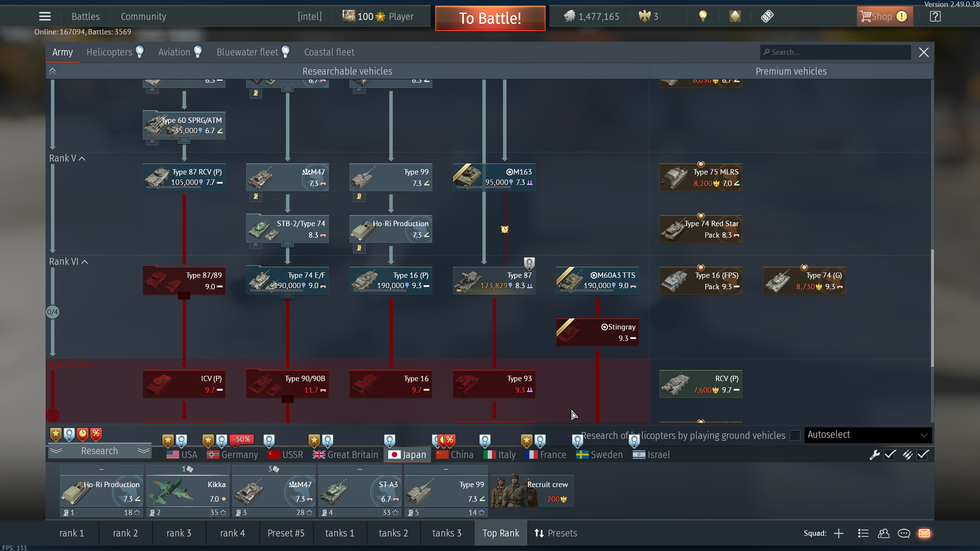Viewport: 980px width, 551px height.
Task: Click the ticket wagers icon in top bar
Action: [x=767, y=16]
